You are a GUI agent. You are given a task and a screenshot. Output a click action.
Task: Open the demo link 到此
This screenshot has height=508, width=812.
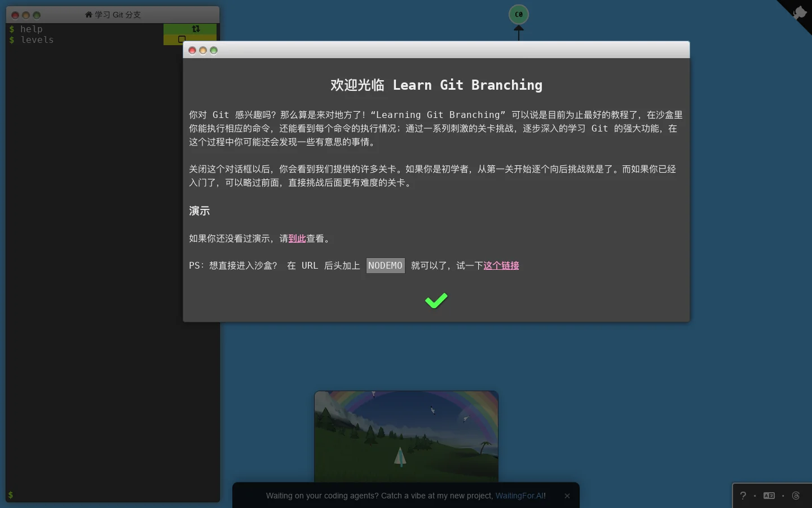click(297, 239)
